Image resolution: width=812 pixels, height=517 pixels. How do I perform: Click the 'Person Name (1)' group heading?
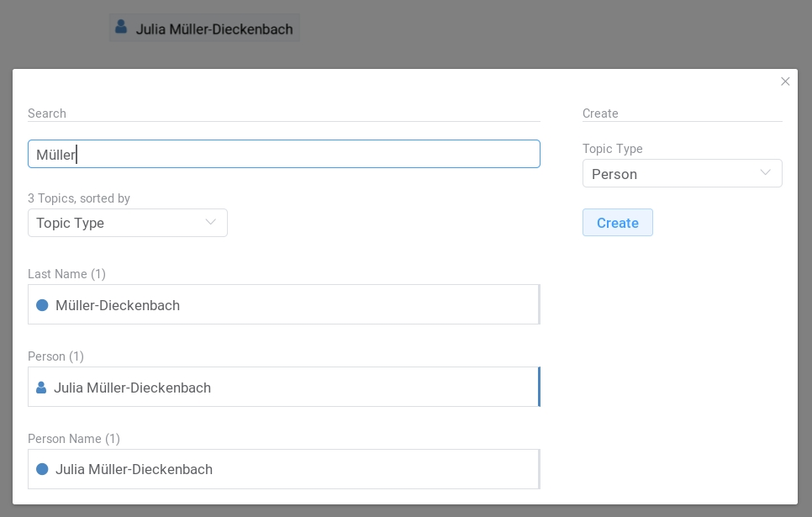[x=74, y=439]
